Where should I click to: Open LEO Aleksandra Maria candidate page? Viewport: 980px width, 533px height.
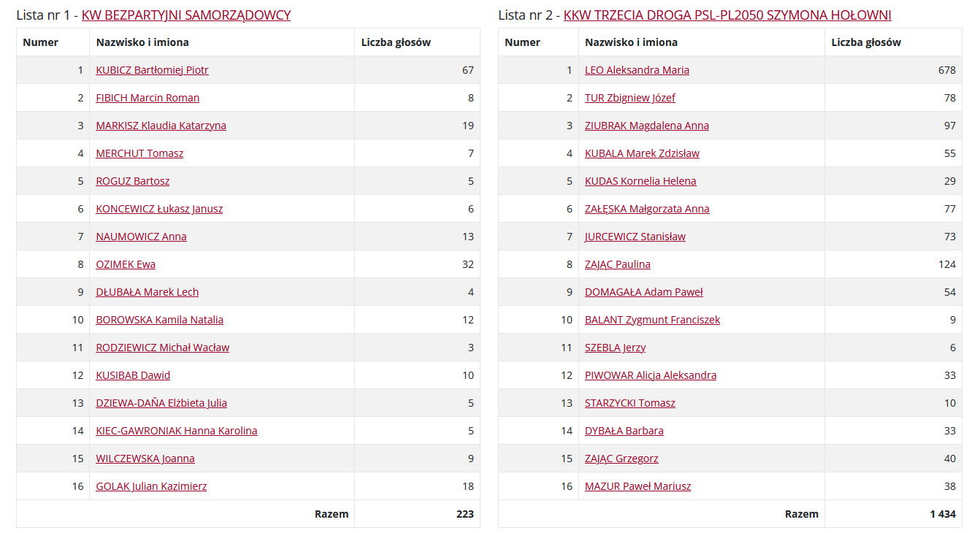(x=637, y=70)
